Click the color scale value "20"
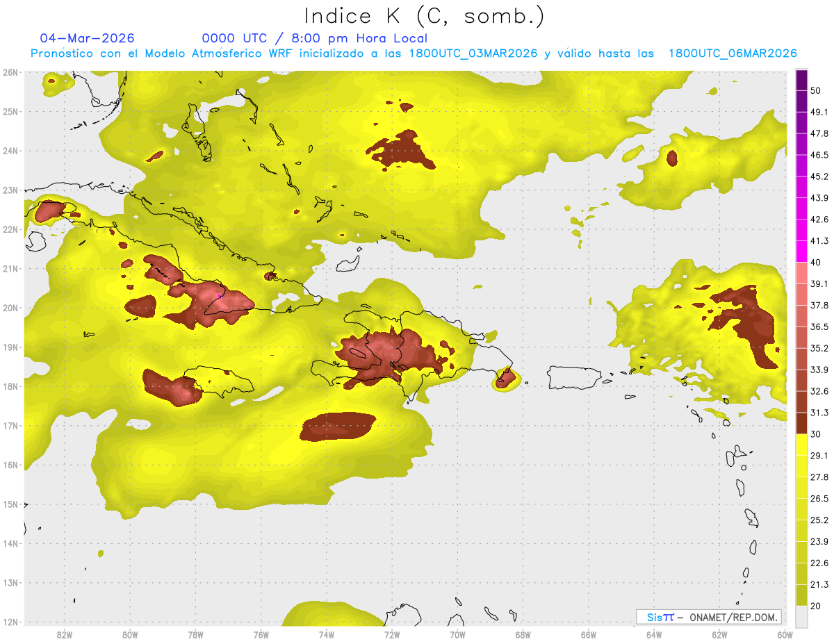The width and height of the screenshot is (834, 644). pos(815,606)
